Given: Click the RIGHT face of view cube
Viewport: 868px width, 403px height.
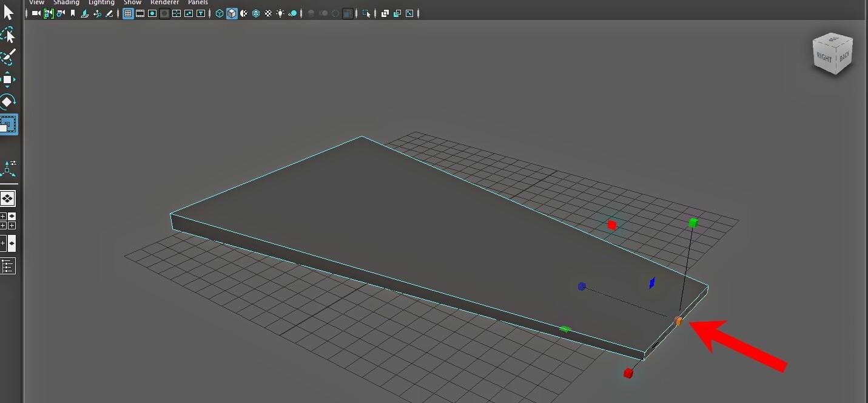Looking at the screenshot, I should (x=824, y=58).
